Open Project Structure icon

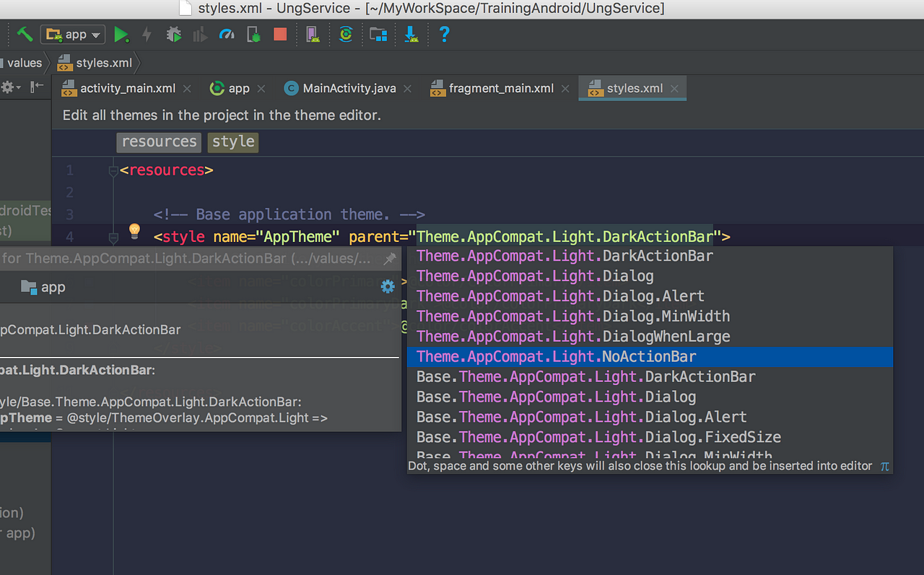[378, 34]
